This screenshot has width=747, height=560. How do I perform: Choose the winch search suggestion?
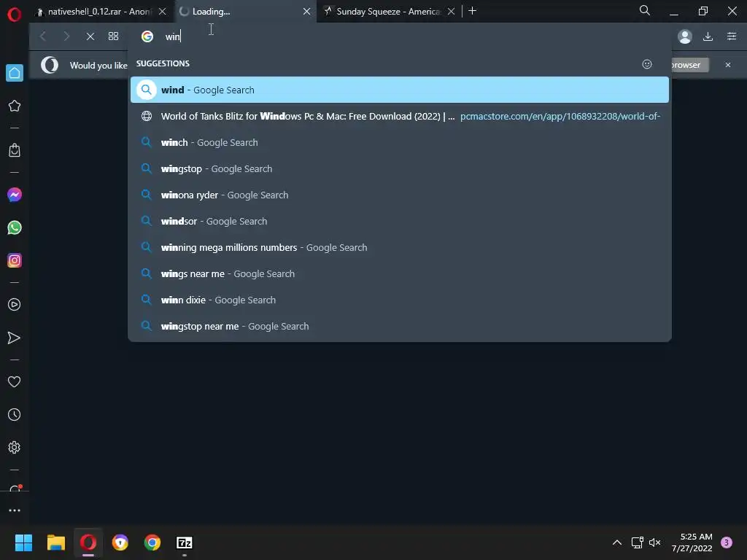click(x=399, y=142)
